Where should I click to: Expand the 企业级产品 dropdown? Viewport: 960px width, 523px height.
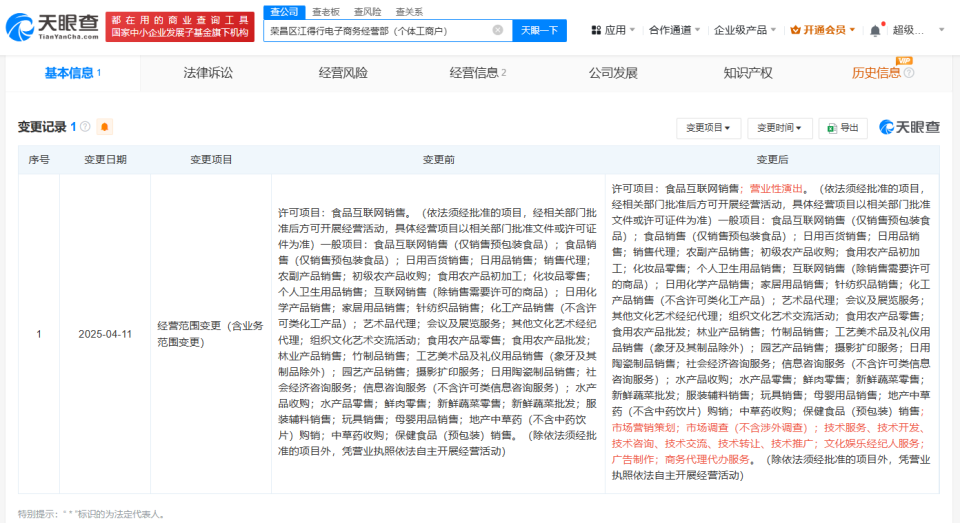[x=744, y=30]
